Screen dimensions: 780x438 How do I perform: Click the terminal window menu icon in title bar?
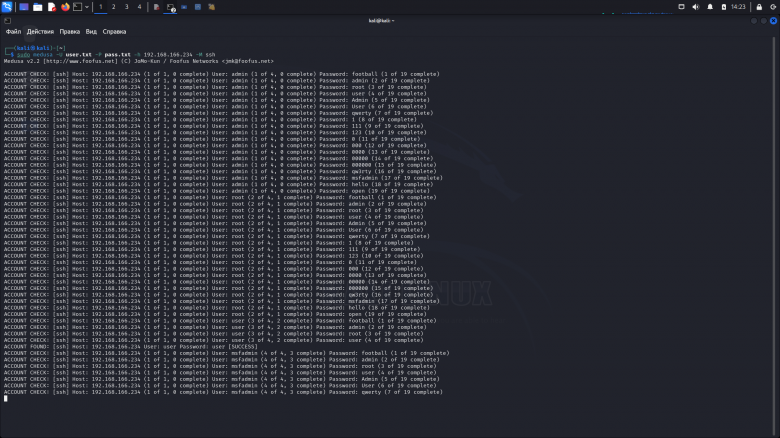coord(7,20)
